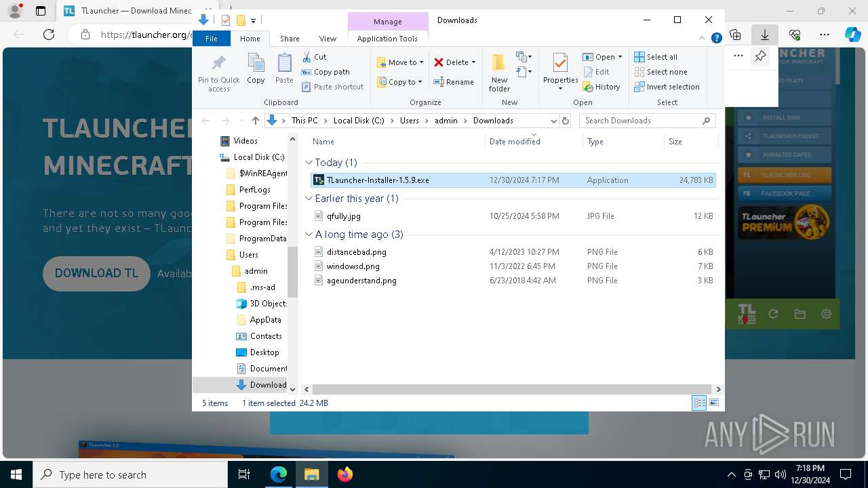Click Windows taskbar search box
Screen dimensions: 868x488
click(x=130, y=474)
